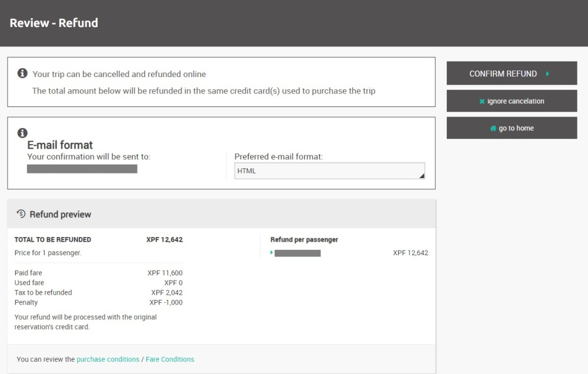Screen dimensions: 588x374
Task: Open the Preferred e-mail format dropdown
Action: 329,171
